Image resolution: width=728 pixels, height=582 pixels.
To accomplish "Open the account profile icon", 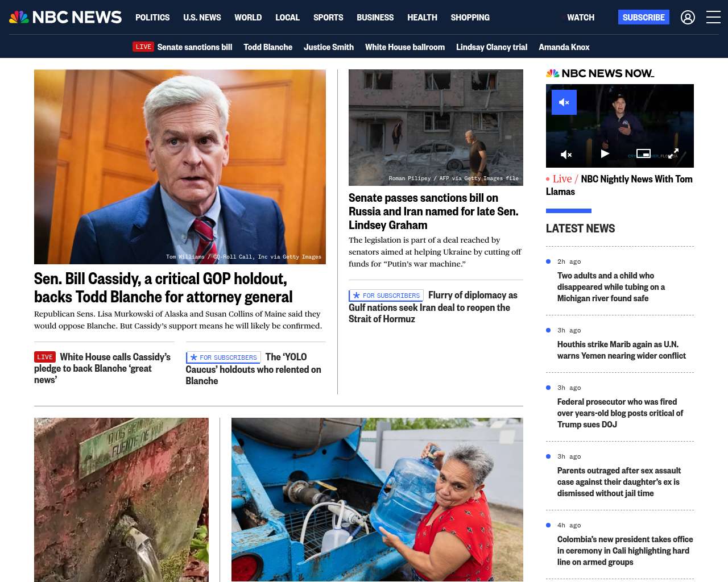I will click(688, 18).
